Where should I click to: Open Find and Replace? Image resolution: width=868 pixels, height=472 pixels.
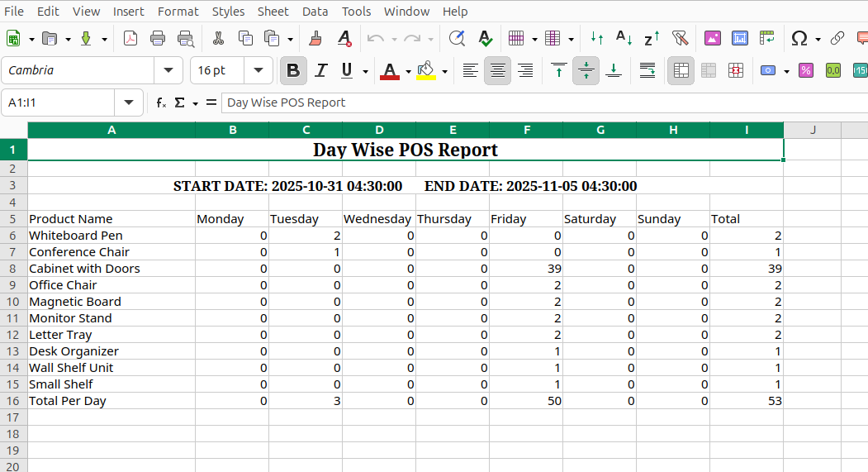point(457,39)
